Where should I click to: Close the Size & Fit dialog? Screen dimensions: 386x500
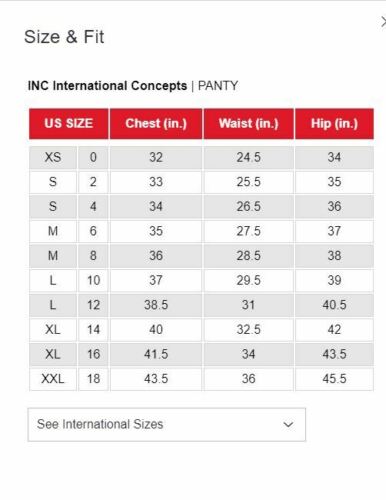[383, 23]
